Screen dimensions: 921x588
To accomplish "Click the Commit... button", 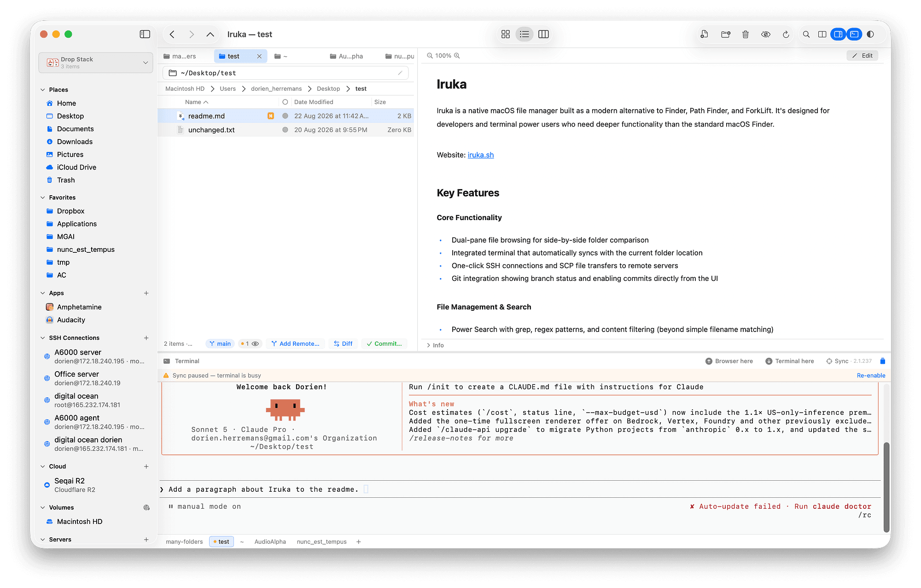I will (x=384, y=344).
